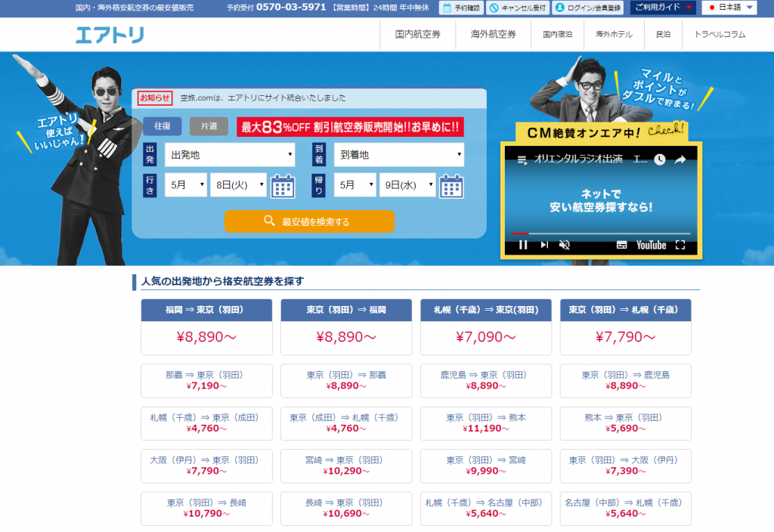This screenshot has width=774, height=532.
Task: Click 最安値を検索する search button
Action: click(309, 221)
